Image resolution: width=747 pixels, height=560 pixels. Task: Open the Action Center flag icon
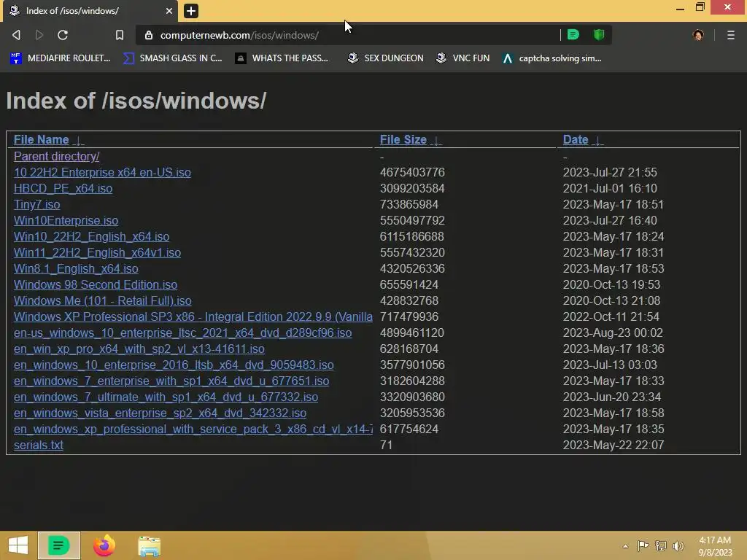click(643, 545)
